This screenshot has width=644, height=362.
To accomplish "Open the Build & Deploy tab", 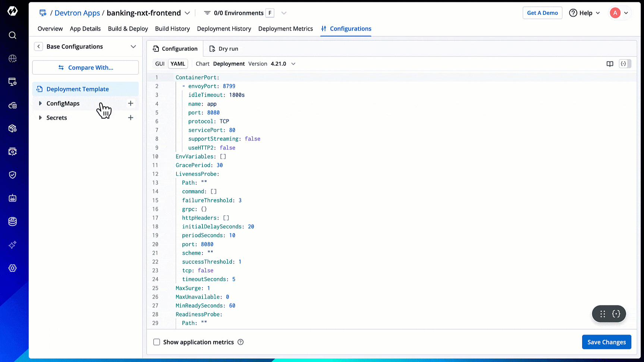I will pos(128,29).
